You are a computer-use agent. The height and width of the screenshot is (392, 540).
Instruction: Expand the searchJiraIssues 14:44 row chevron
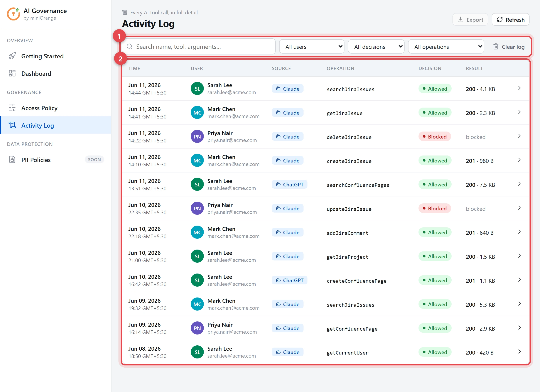coord(520,88)
